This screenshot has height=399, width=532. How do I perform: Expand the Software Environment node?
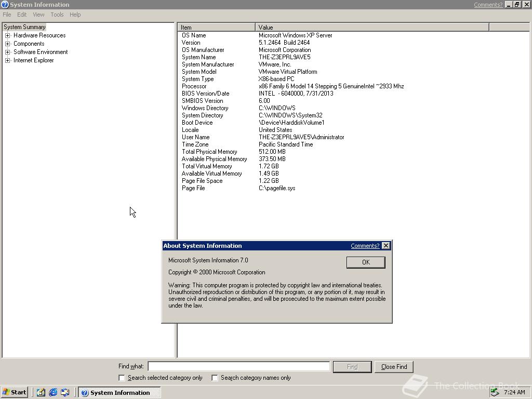tap(7, 52)
